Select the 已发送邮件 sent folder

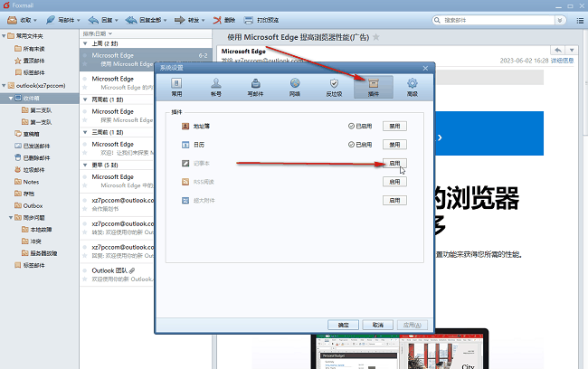tap(33, 146)
